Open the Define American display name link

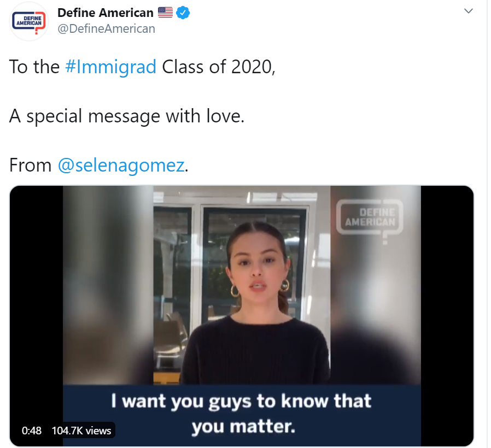pos(106,13)
